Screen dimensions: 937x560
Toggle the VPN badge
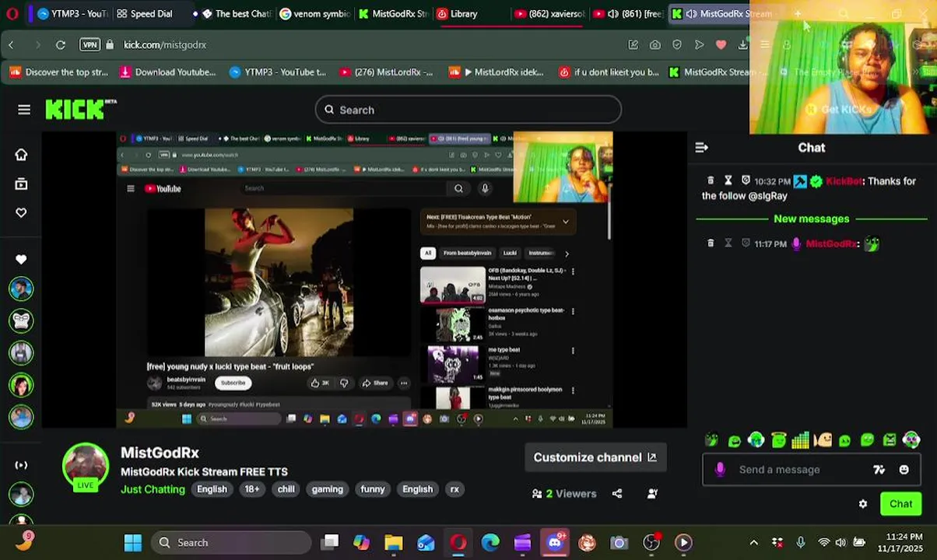point(89,45)
